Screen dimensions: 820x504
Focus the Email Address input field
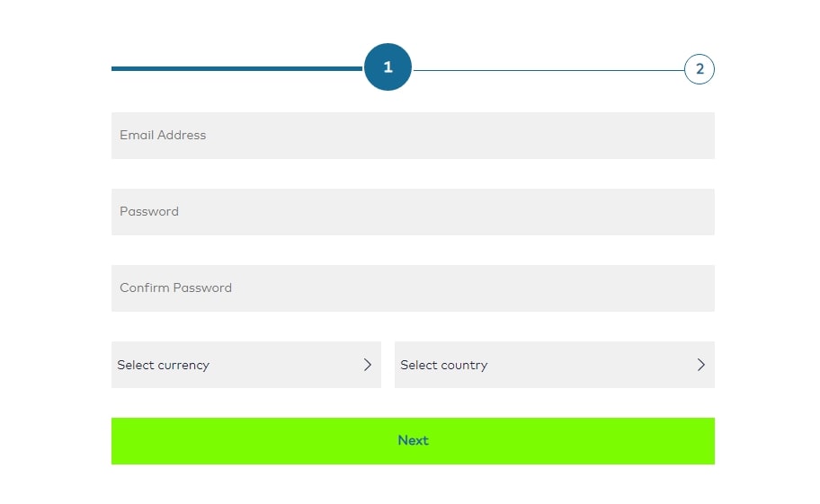pyautogui.click(x=413, y=136)
